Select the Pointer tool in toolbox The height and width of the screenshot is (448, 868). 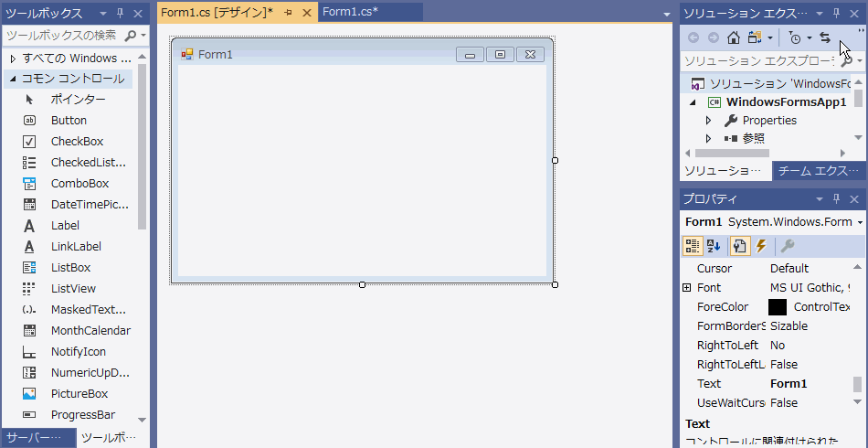(x=29, y=100)
